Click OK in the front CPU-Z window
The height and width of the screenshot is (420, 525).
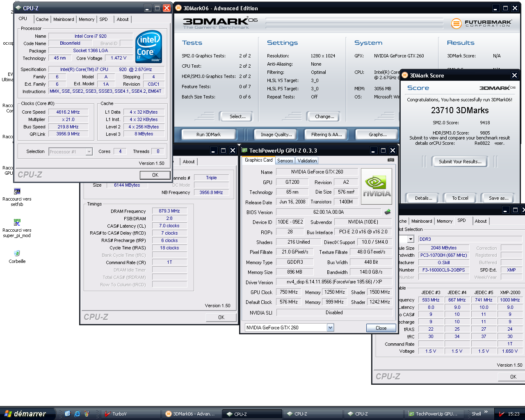(155, 175)
